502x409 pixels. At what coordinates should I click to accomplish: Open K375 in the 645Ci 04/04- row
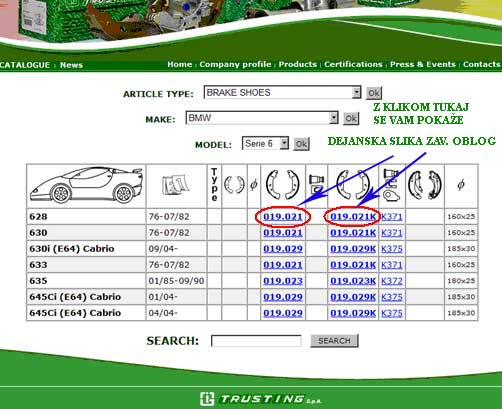coord(392,313)
